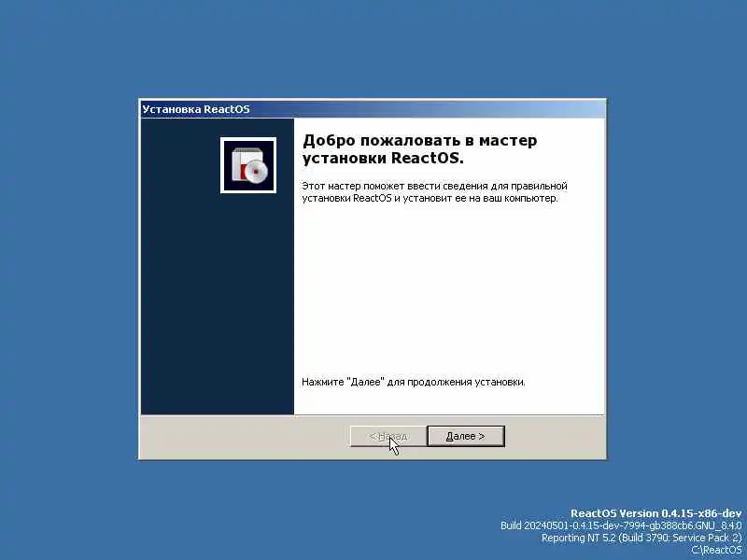Viewport: 747px width, 560px height.
Task: Click the "ReactOS Version 0.4.15-x86-dev" desktop text
Action: [656, 513]
